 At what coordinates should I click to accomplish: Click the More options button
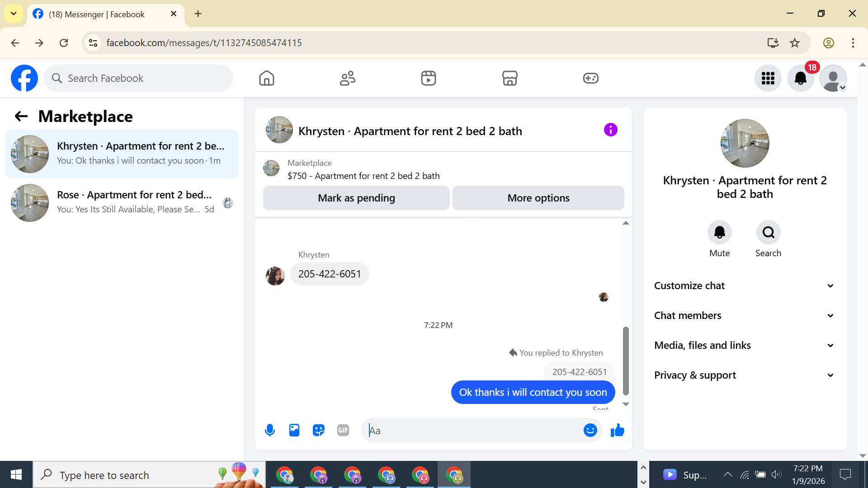[x=538, y=198]
